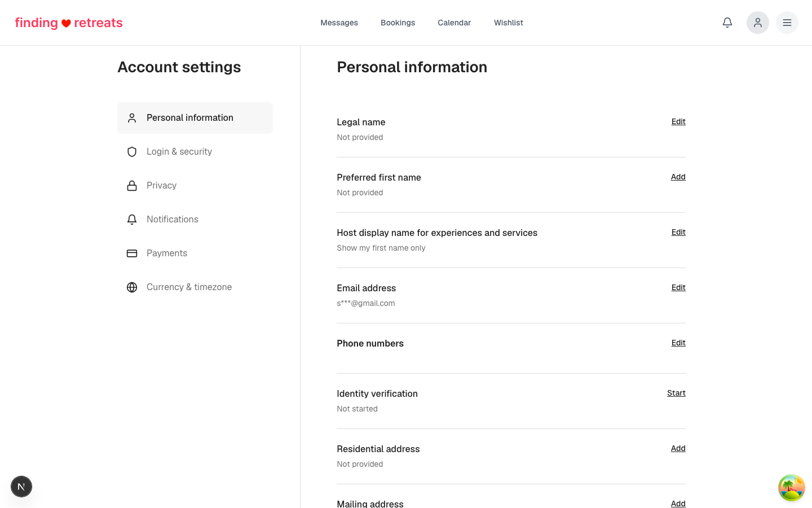Image resolution: width=812 pixels, height=508 pixels.
Task: Go to Calendar in top navigation
Action: click(x=454, y=23)
